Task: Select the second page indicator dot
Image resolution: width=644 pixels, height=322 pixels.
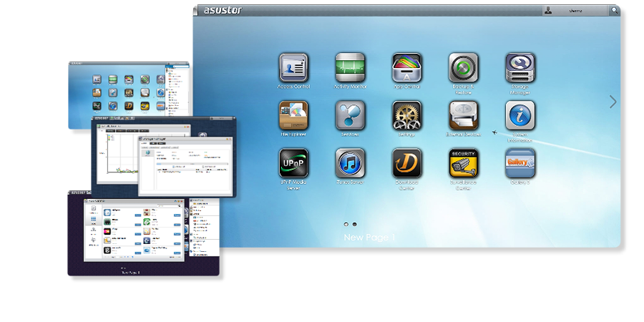Action: (354, 224)
